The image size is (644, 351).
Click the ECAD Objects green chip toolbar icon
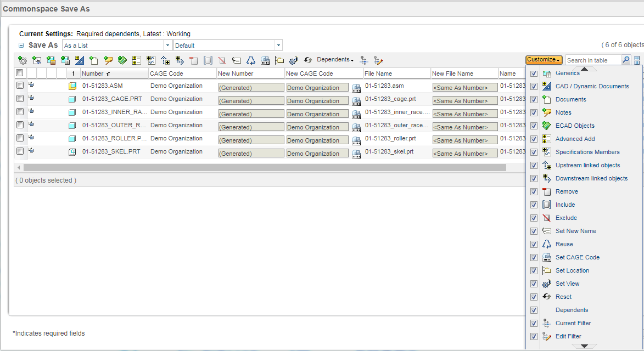[122, 60]
